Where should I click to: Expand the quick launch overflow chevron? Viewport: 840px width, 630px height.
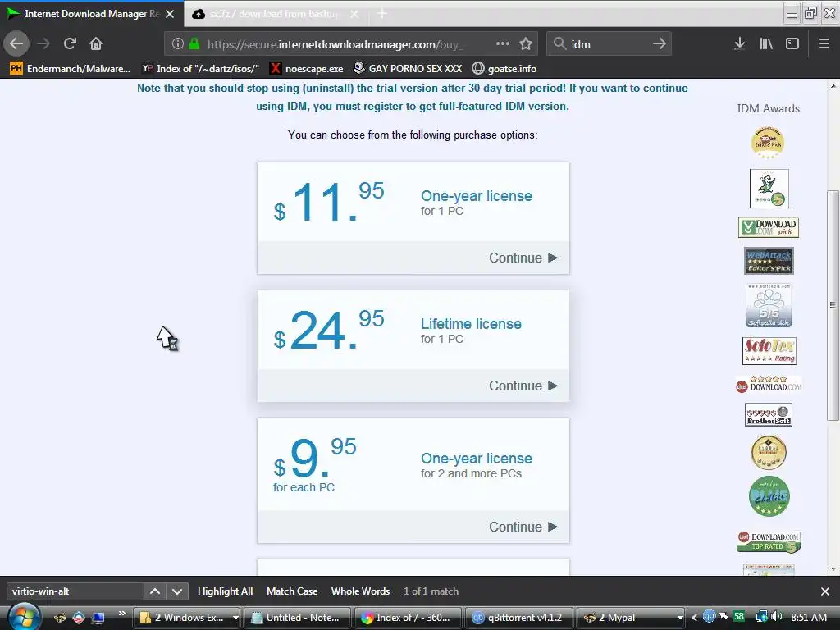point(122,614)
